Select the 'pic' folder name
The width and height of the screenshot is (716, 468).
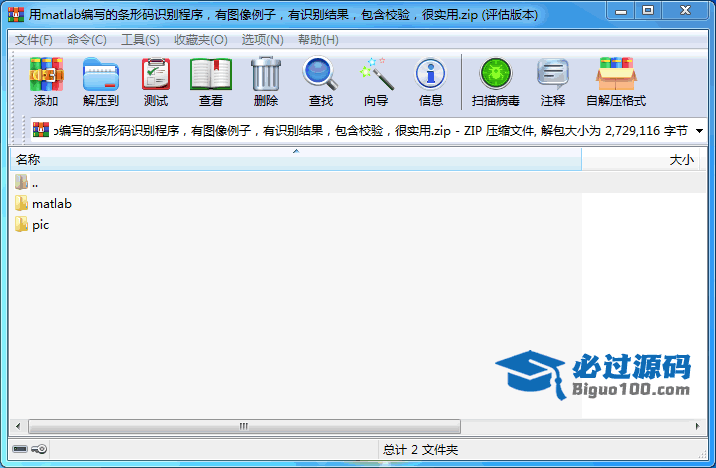pos(41,225)
